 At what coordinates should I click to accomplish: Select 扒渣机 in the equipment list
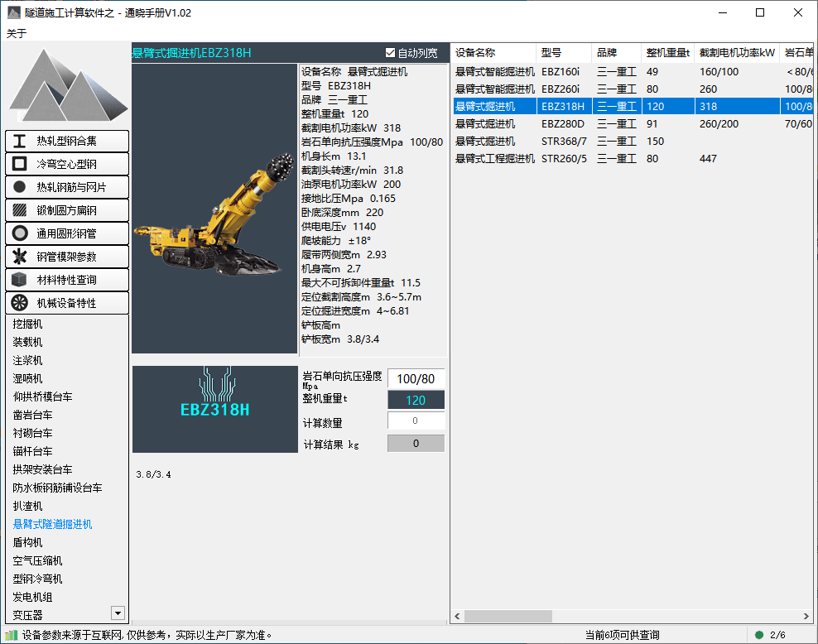(x=27, y=507)
